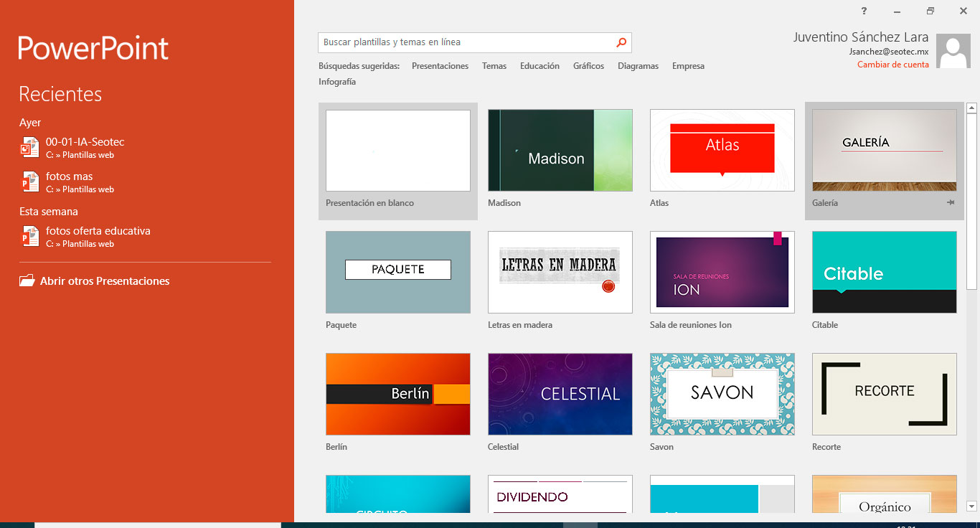Click the Help question mark icon

click(x=864, y=11)
